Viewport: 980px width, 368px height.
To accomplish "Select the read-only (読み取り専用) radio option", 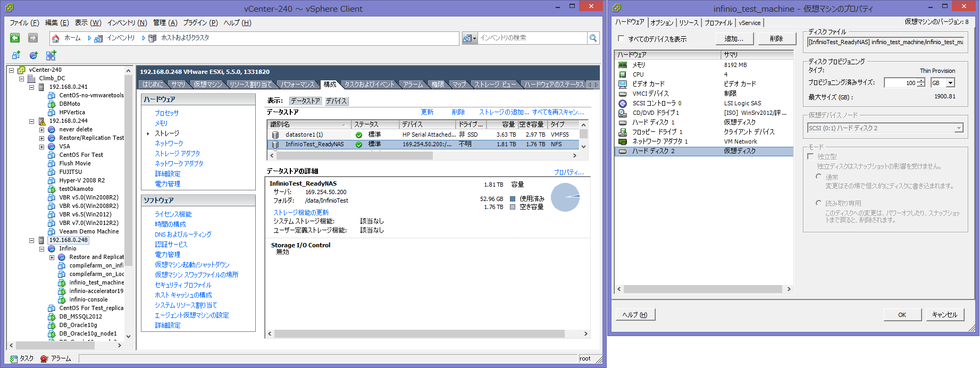I will (x=818, y=203).
